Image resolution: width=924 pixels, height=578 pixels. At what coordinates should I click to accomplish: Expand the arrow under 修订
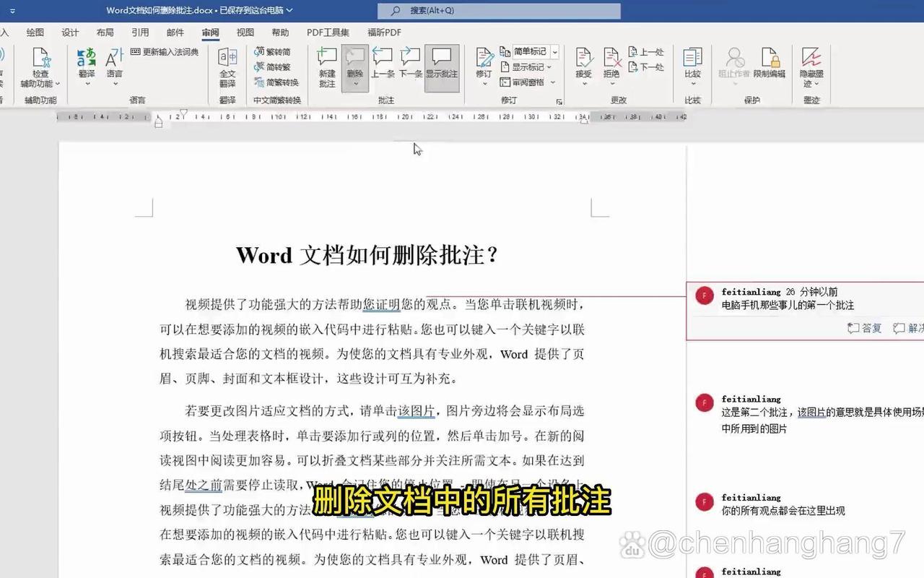484,84
